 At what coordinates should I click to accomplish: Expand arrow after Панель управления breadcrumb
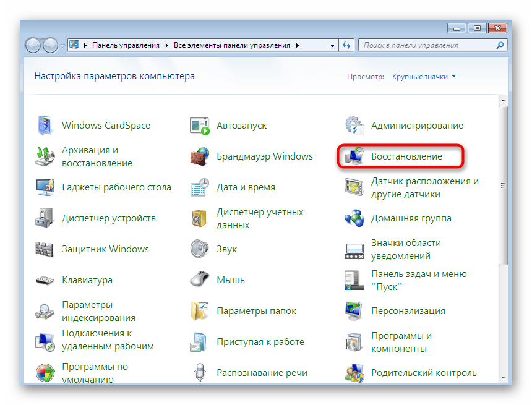click(x=166, y=46)
